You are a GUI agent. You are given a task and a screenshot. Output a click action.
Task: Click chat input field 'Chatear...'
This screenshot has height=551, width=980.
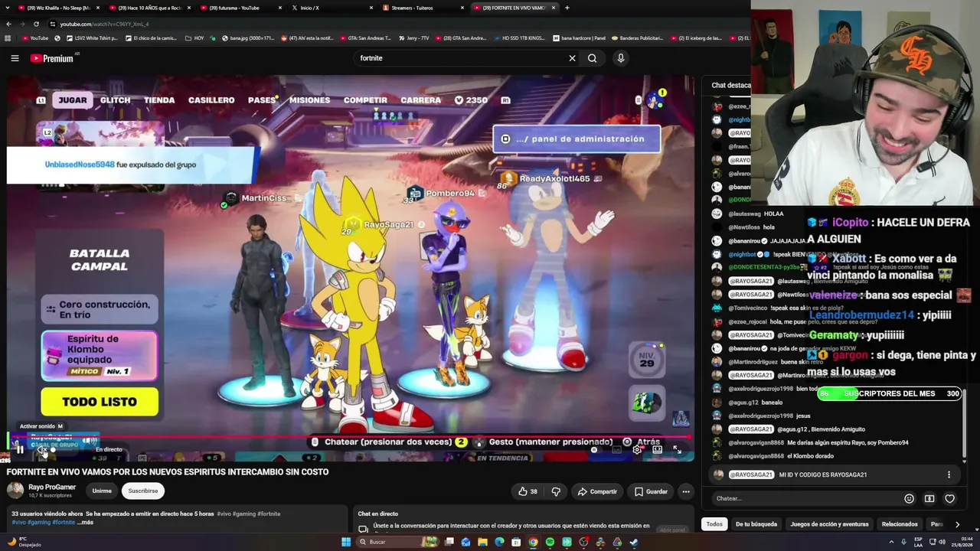(804, 498)
